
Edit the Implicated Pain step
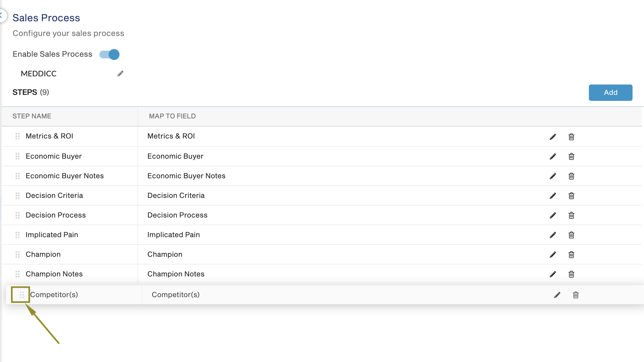click(x=553, y=235)
